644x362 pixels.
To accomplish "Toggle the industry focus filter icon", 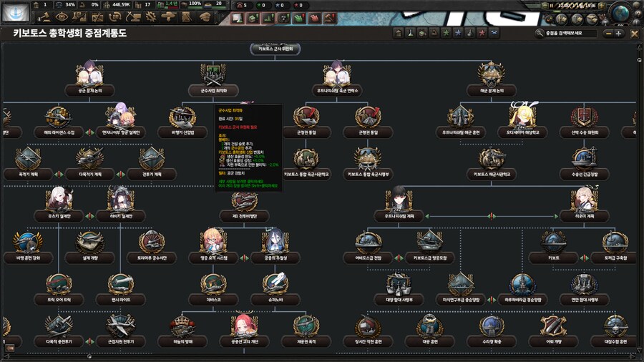I will [399, 33].
